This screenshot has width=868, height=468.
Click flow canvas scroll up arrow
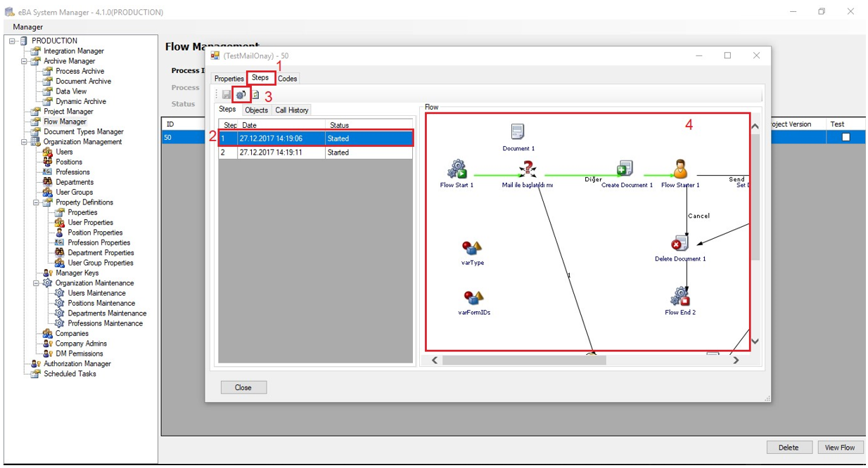pos(755,127)
